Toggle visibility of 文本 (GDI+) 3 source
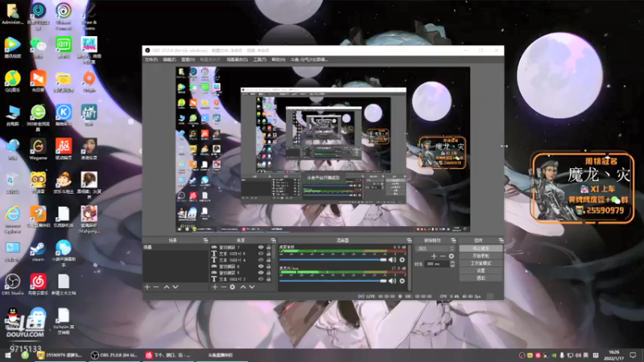Viewport: 644px width, 362px height. pyautogui.click(x=261, y=279)
